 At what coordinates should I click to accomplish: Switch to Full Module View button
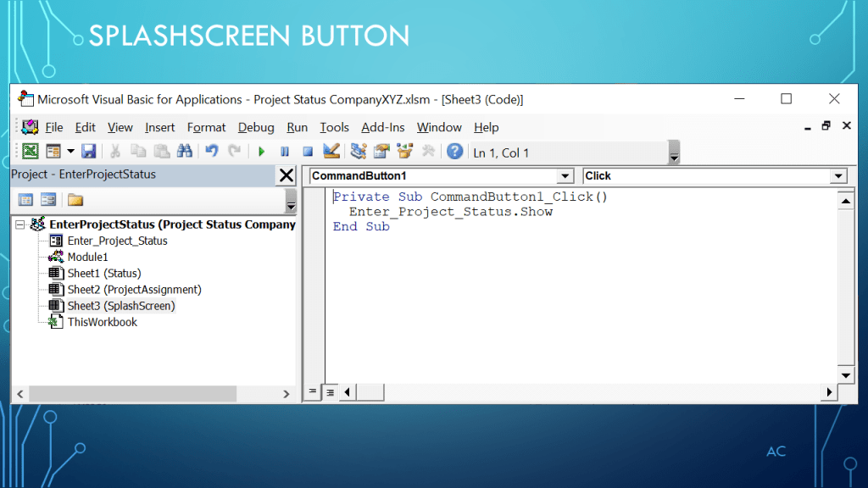pos(330,392)
